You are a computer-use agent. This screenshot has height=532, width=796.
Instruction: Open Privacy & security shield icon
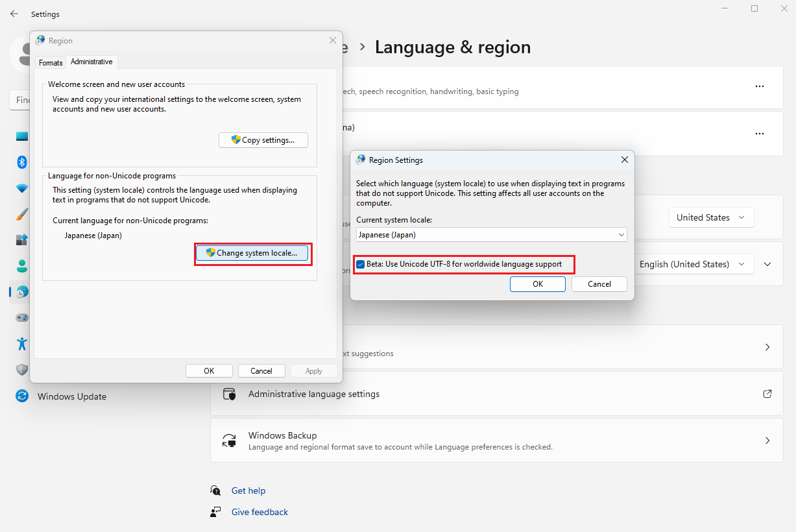pyautogui.click(x=22, y=370)
